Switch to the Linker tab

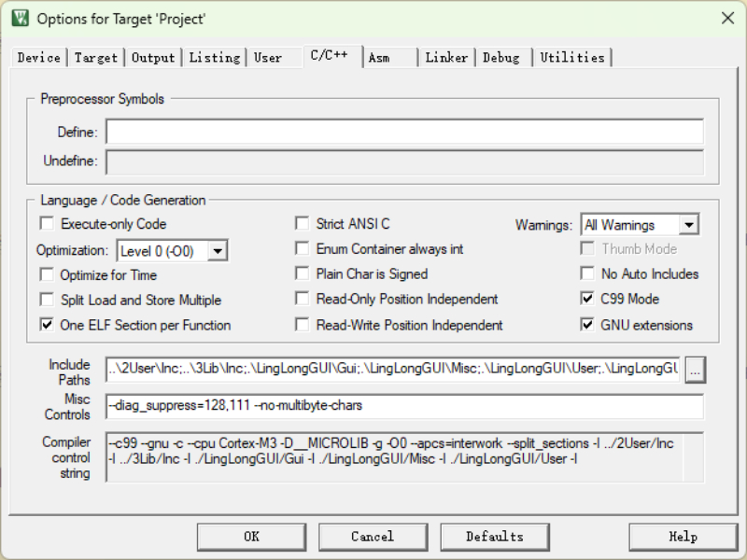(x=446, y=58)
